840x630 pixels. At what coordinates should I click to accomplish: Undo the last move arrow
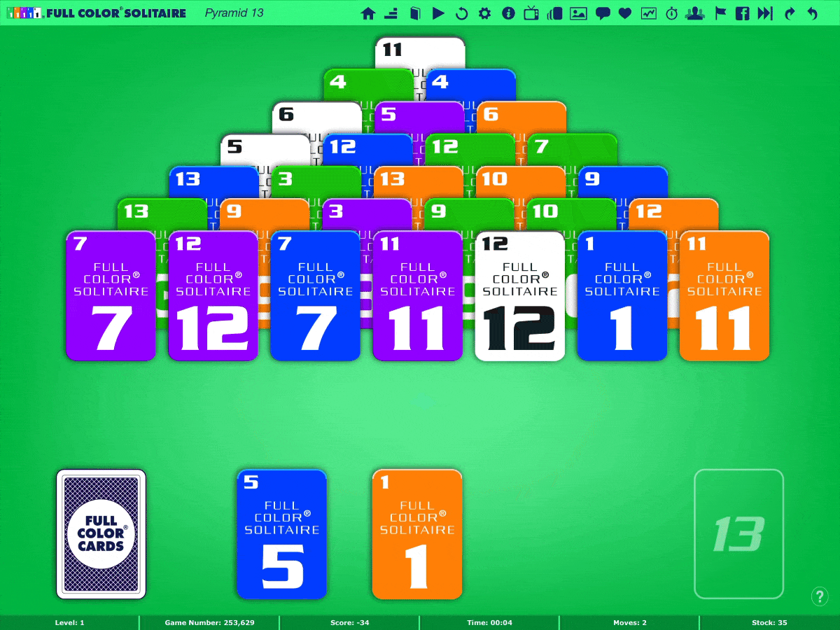(813, 13)
